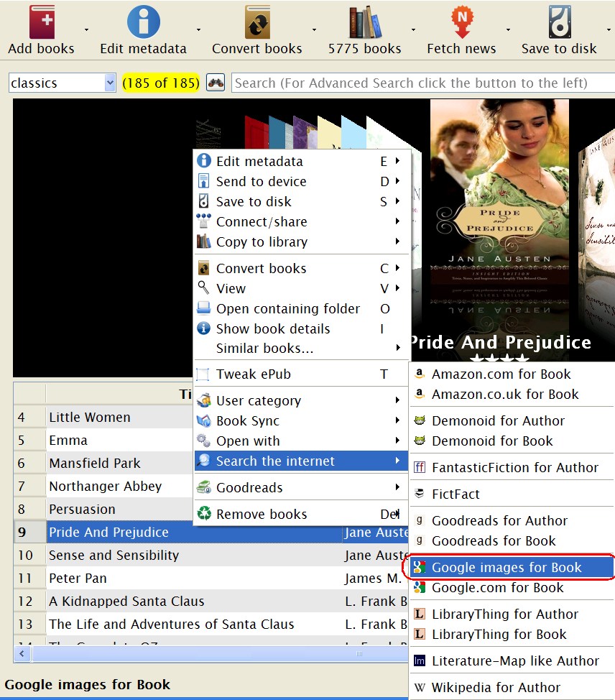Click the Literature-Map like Author icon
Screen dimensions: 615x700
(x=420, y=660)
